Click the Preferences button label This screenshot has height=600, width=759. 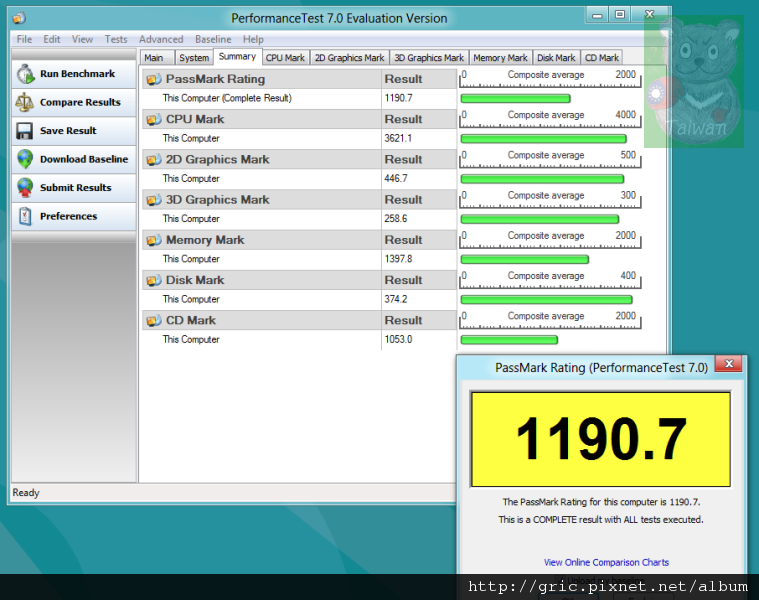click(68, 216)
